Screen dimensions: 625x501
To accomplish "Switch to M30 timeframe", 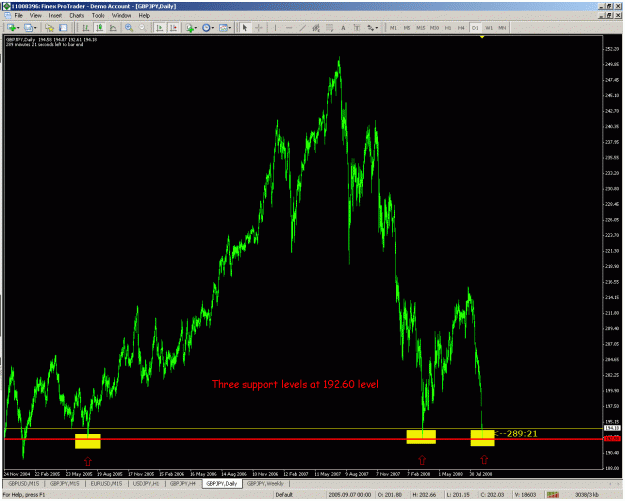I will (434, 28).
